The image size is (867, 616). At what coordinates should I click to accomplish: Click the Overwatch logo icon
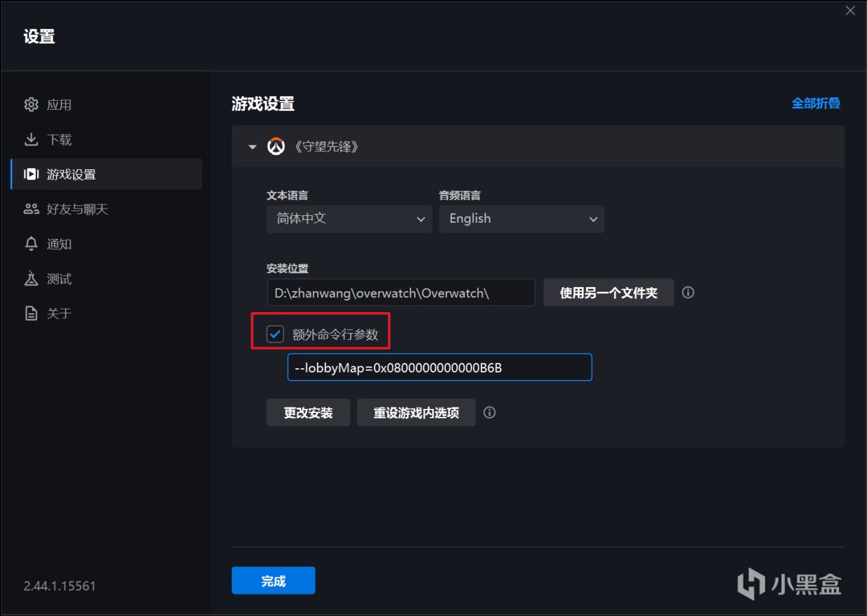point(276,146)
